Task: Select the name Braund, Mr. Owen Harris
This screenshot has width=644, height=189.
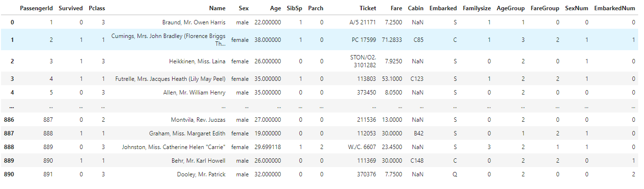Action: (194, 22)
